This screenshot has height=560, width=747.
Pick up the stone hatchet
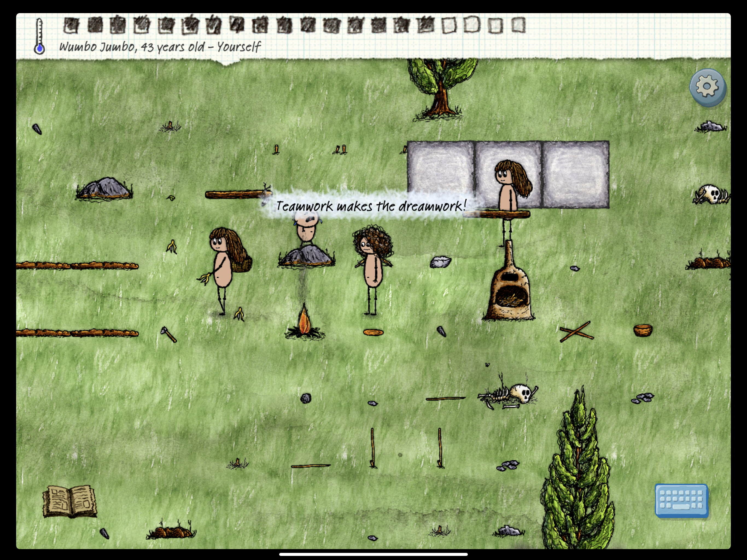pos(168,334)
